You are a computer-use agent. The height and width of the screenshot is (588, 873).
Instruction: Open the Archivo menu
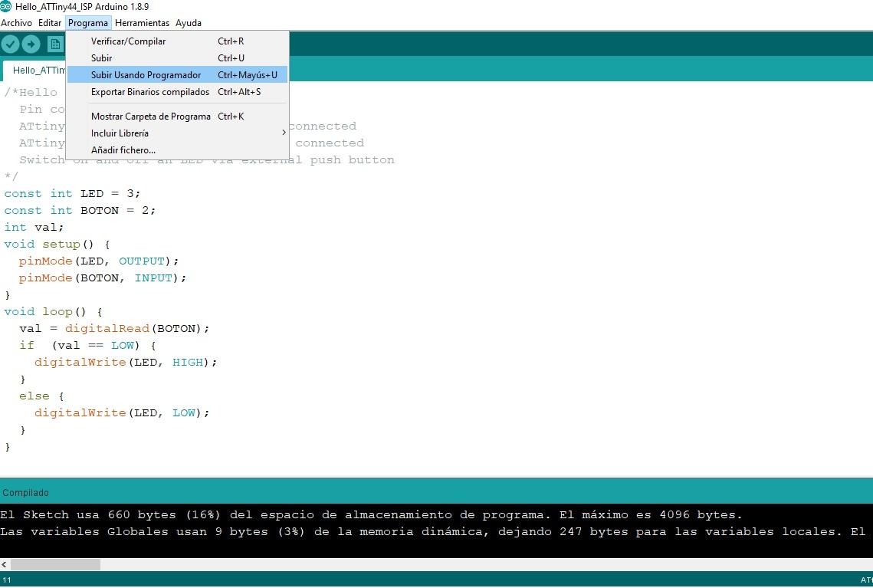[x=17, y=23]
